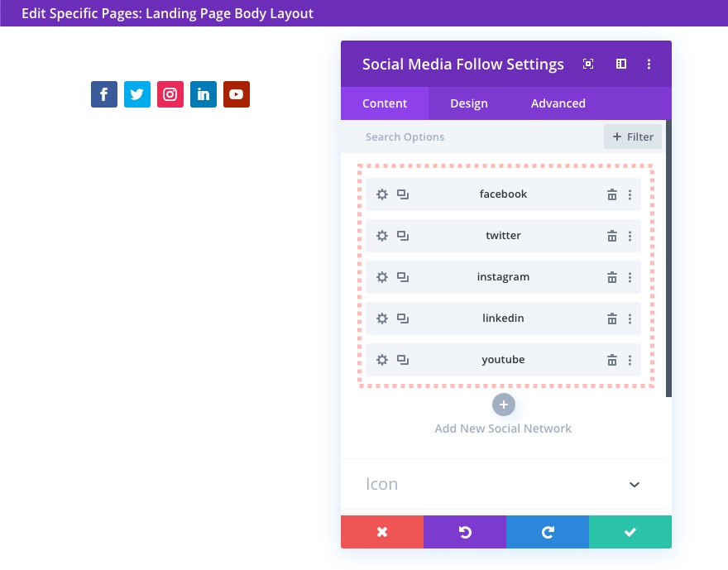Viewport: 728px width, 570px height.
Task: Add a new social network
Action: (504, 405)
